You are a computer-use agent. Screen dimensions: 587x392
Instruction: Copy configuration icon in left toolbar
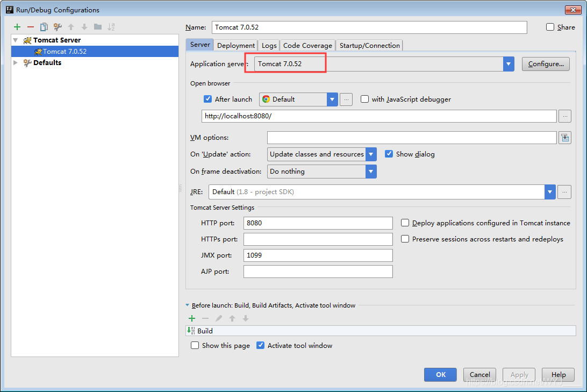pyautogui.click(x=44, y=27)
